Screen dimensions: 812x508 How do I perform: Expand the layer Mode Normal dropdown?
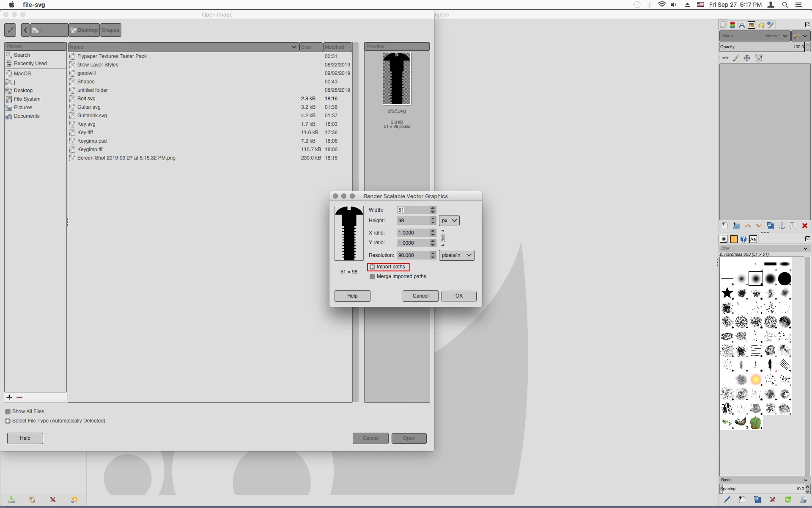754,36
